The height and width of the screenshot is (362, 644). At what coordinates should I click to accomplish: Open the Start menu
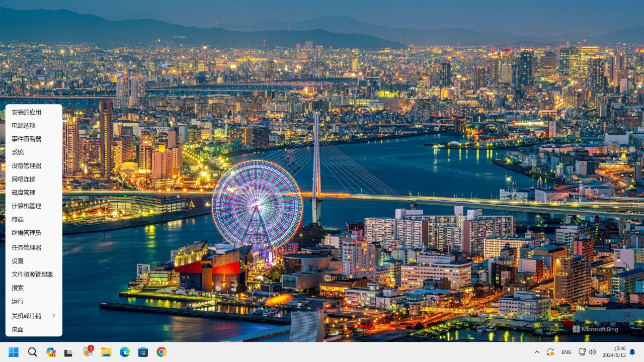(14, 352)
